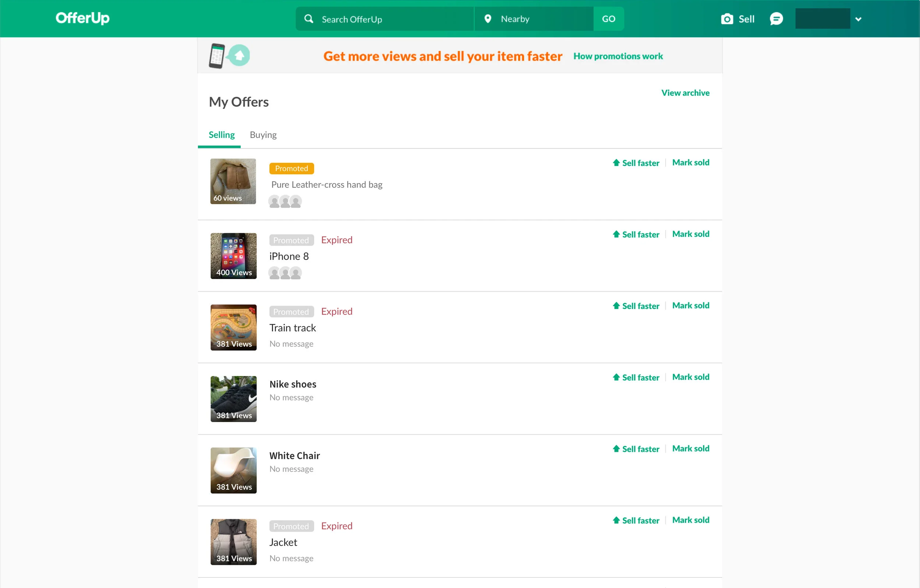Click How promotions work
Screen dimensions: 920x588
618,56
